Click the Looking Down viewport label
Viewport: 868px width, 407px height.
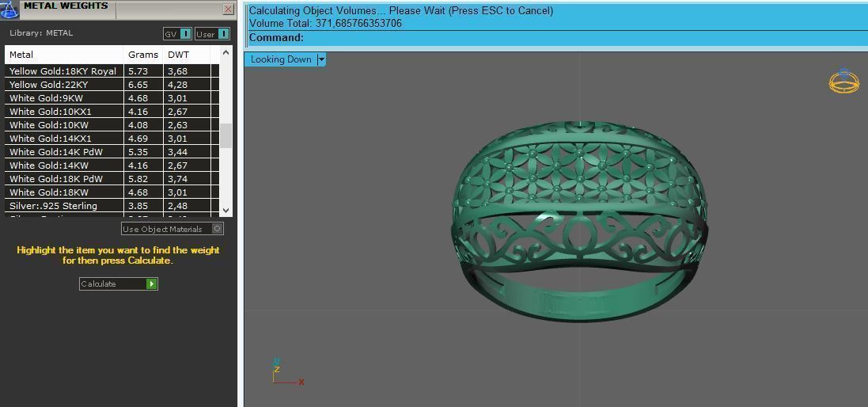pos(281,59)
